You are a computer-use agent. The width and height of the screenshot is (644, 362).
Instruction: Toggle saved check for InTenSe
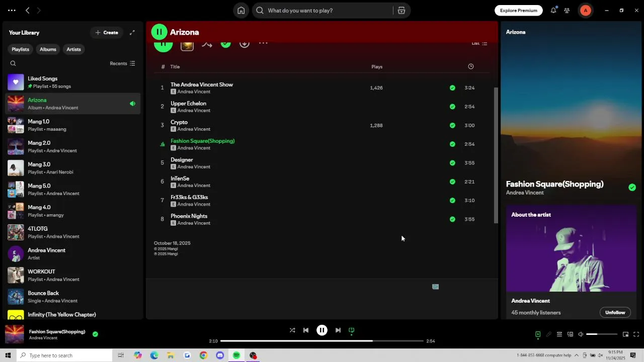452,182
